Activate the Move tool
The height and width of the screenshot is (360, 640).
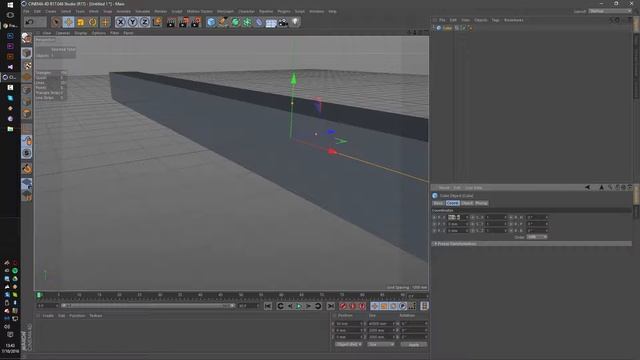click(x=68, y=22)
